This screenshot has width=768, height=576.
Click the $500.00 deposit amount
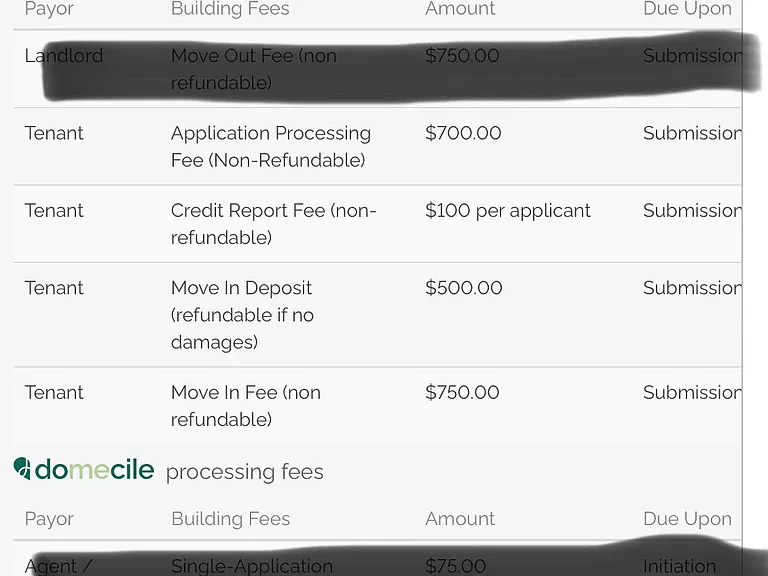pyautogui.click(x=463, y=288)
